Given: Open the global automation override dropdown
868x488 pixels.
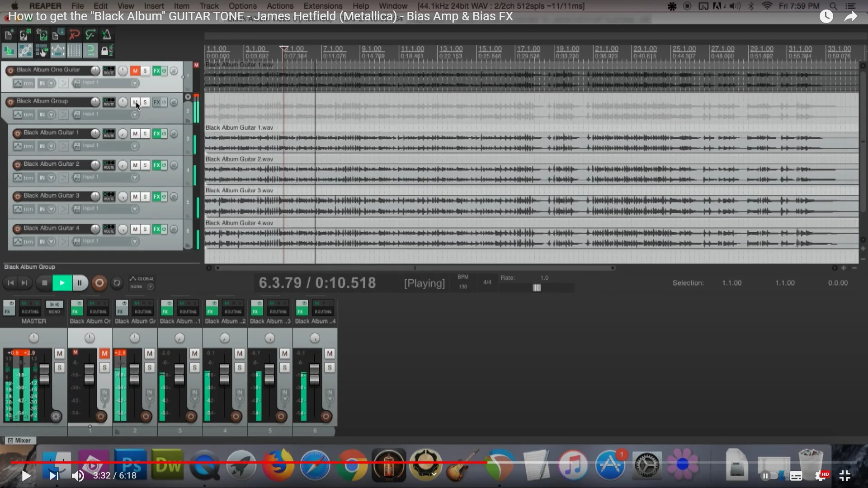Looking at the screenshot, I should click(151, 286).
